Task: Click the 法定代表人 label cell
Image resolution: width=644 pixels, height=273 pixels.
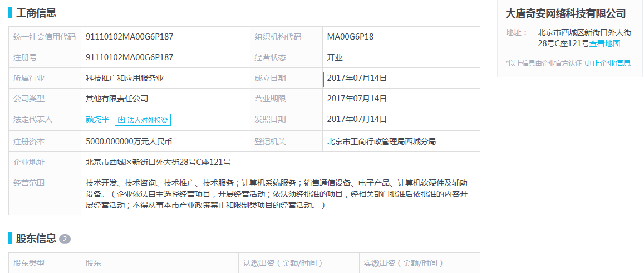Action: coord(45,120)
